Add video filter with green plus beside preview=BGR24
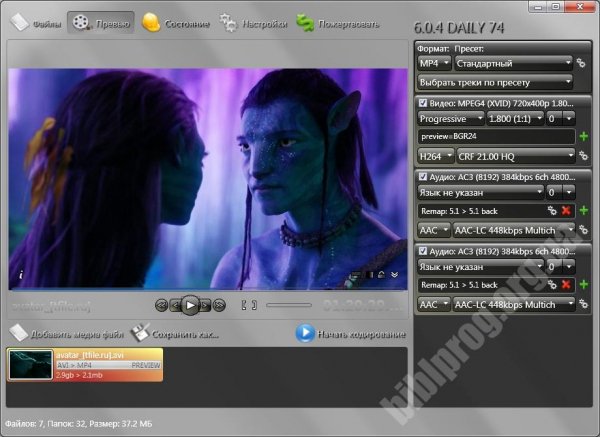600x437 pixels. coord(584,136)
